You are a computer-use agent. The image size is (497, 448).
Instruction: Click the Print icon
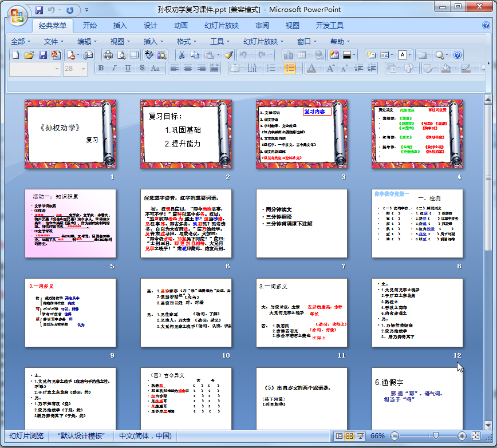point(108,55)
